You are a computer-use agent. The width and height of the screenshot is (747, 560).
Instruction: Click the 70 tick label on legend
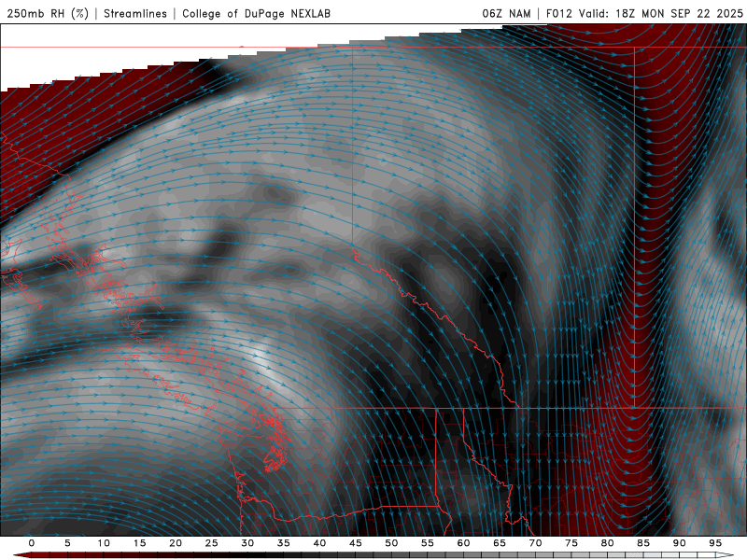pos(535,543)
